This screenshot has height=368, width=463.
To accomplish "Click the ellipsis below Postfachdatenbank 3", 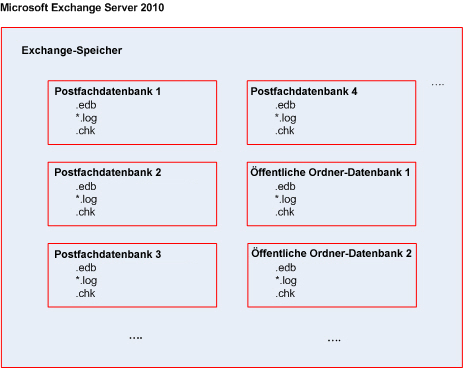I will coord(136,338).
